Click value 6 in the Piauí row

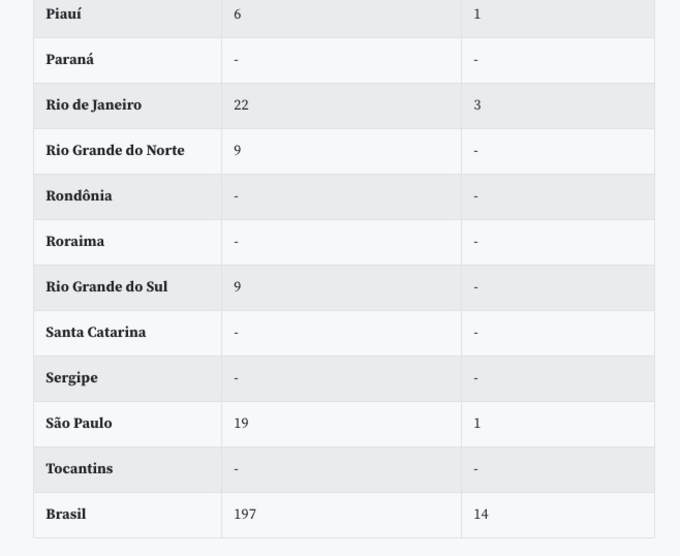[237, 14]
